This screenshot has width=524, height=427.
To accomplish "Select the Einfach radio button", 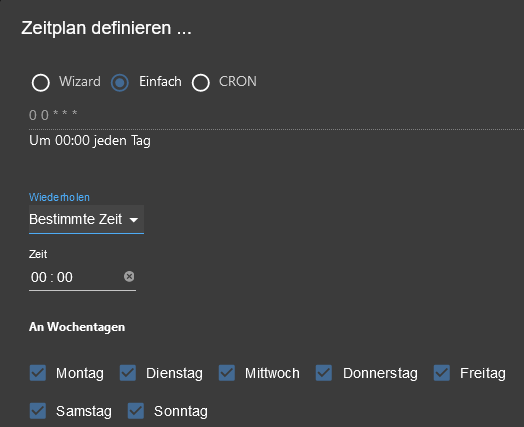I will coord(120,83).
